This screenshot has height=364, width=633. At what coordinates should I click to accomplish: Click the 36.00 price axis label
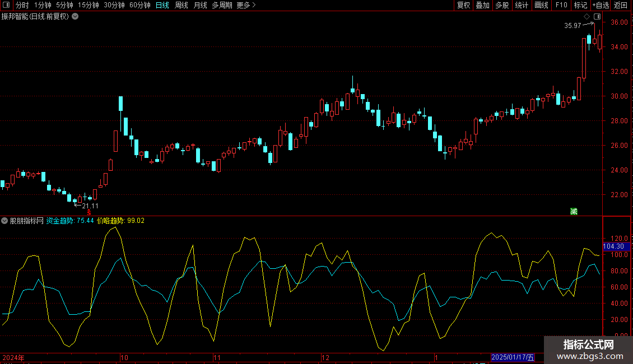[619, 22]
